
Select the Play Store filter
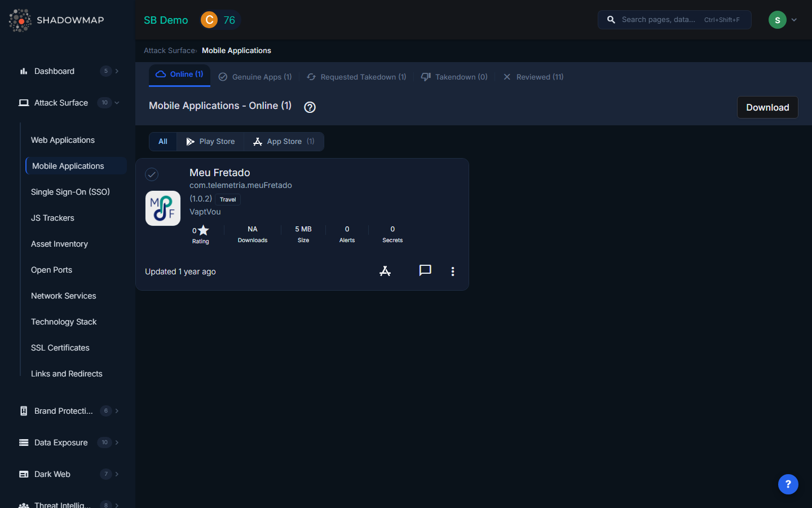tap(210, 141)
